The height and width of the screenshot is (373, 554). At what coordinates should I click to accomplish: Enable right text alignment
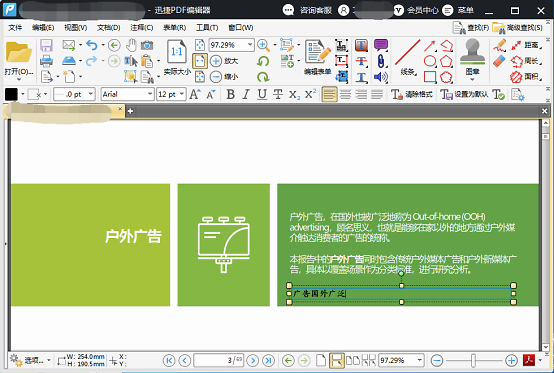[x=361, y=95]
